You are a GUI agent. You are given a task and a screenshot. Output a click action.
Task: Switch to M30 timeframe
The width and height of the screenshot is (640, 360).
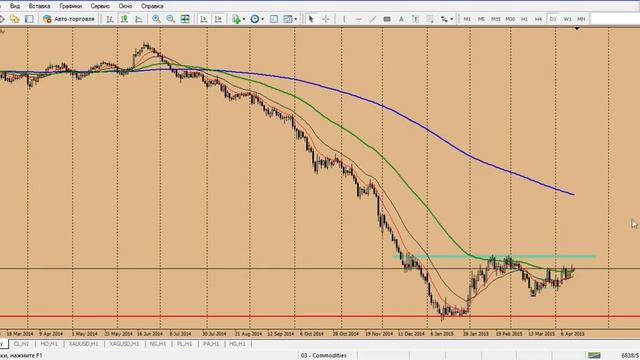(x=510, y=19)
